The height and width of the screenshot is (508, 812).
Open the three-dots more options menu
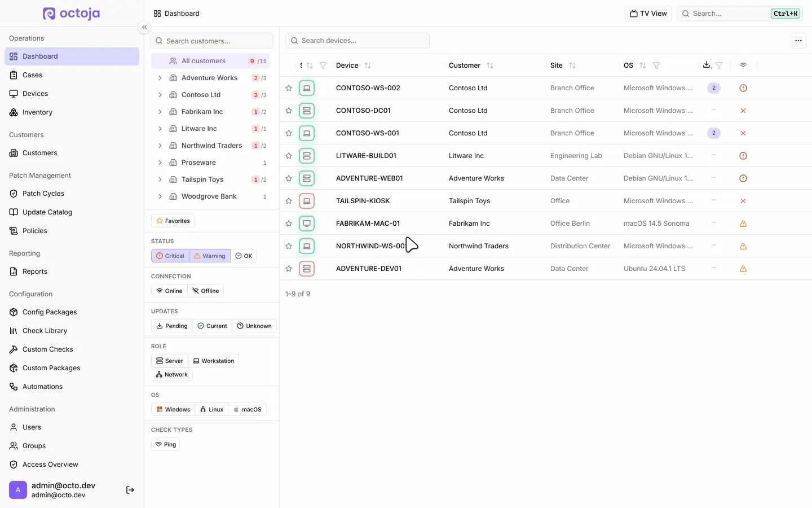798,41
